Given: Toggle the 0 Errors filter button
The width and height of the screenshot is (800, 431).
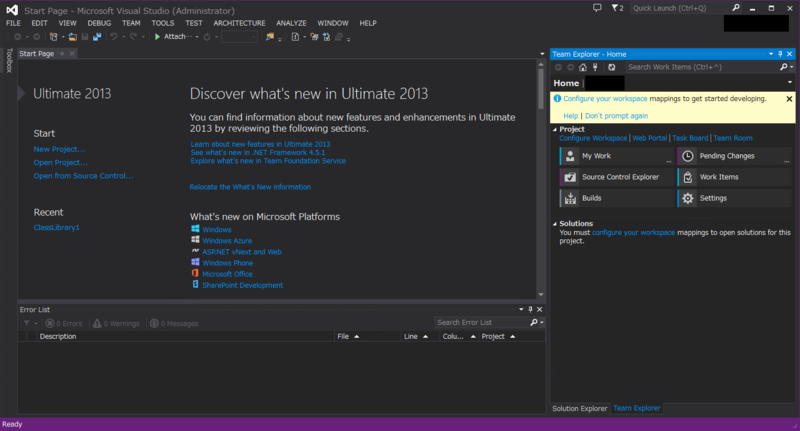Looking at the screenshot, I should pyautogui.click(x=64, y=323).
